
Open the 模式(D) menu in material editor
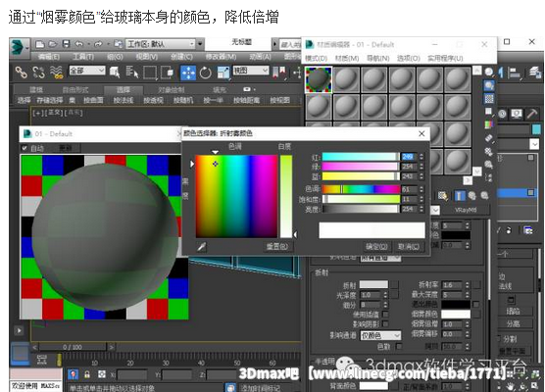(316, 58)
